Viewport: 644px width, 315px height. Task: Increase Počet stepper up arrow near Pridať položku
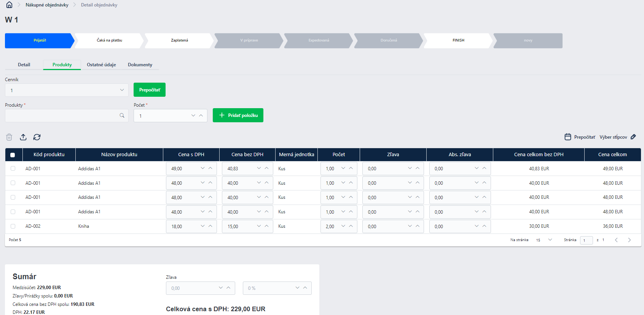click(x=201, y=115)
